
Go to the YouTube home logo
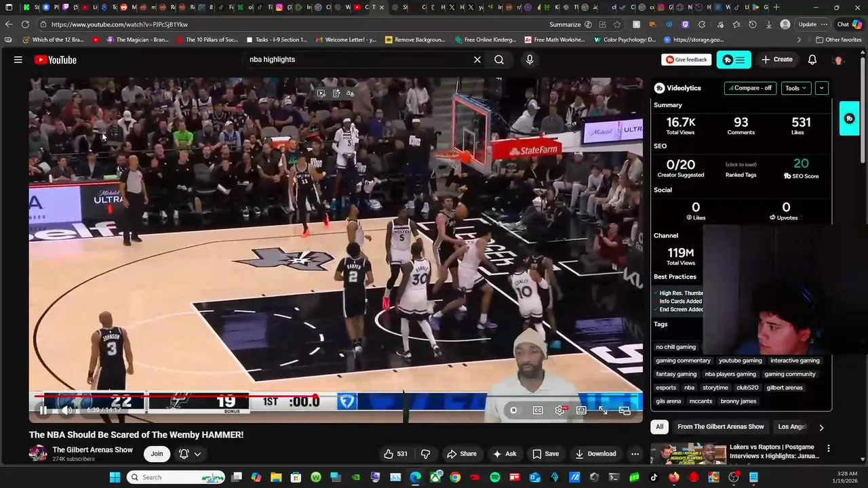tap(56, 60)
